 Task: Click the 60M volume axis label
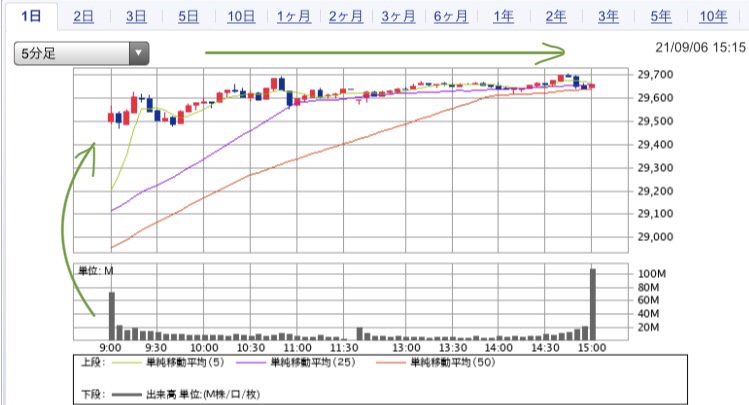coord(648,300)
